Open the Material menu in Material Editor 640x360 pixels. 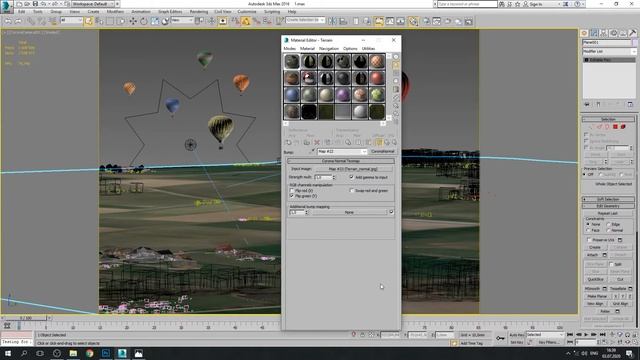click(307, 49)
